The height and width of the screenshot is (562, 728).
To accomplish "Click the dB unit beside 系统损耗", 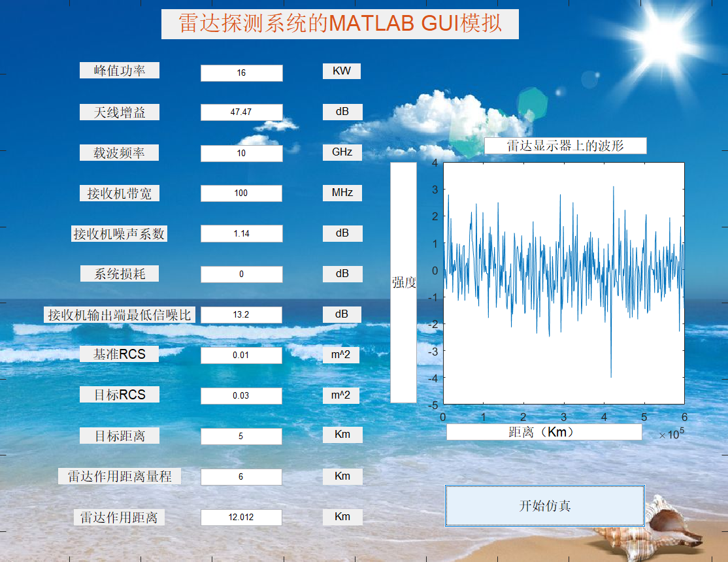I will (342, 274).
